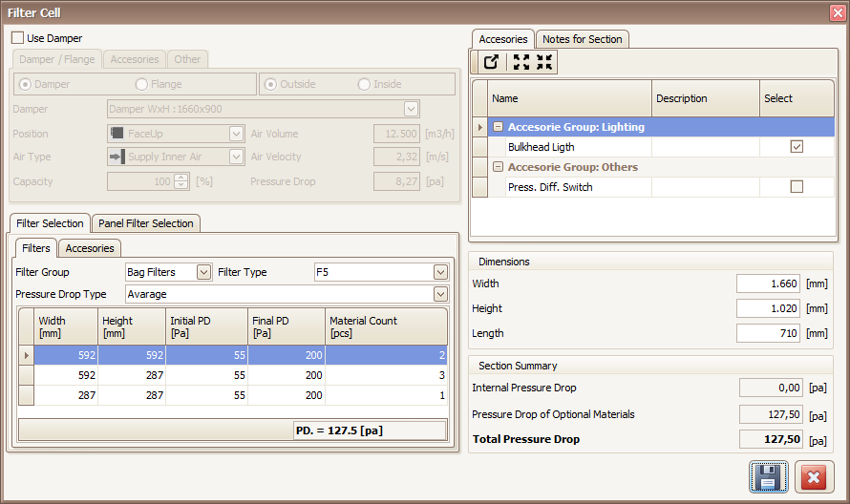Click the Total Pressure Drop value field
Image resolution: width=850 pixels, height=504 pixels.
point(771,439)
